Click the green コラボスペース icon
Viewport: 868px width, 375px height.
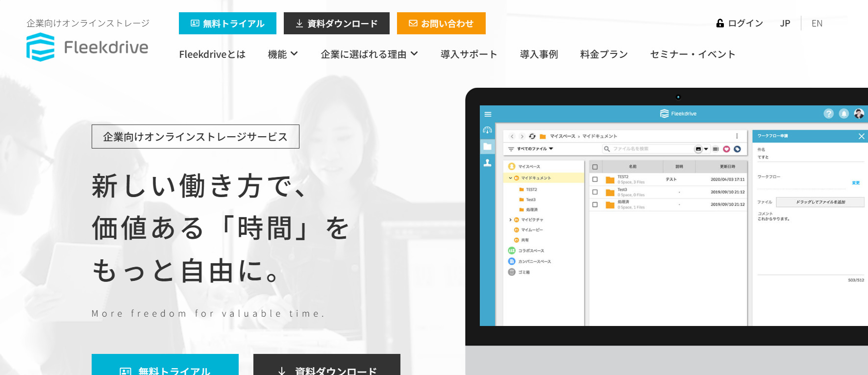click(x=512, y=250)
